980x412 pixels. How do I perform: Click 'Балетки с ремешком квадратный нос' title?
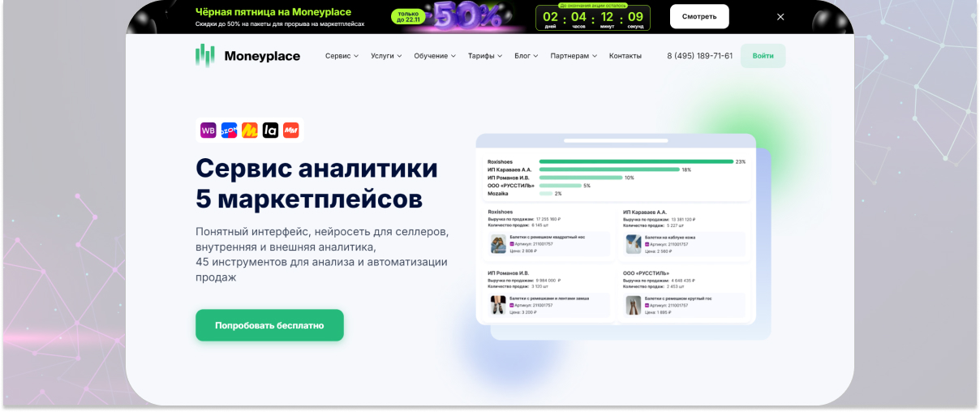pyautogui.click(x=547, y=238)
